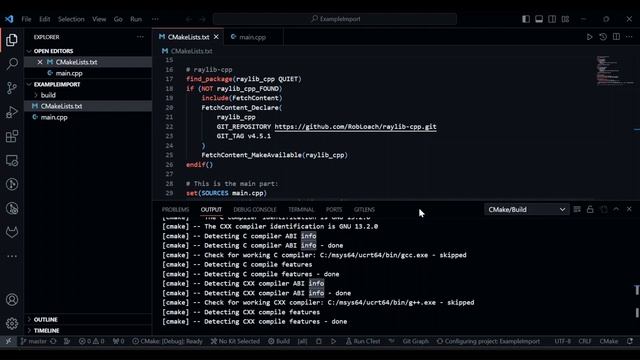Image resolution: width=640 pixels, height=360 pixels.
Task: Click Run CTest in status bar
Action: pyautogui.click(x=363, y=341)
